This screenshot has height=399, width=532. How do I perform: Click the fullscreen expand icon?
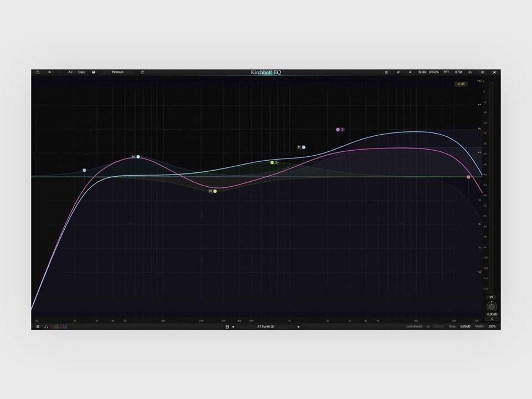point(494,72)
